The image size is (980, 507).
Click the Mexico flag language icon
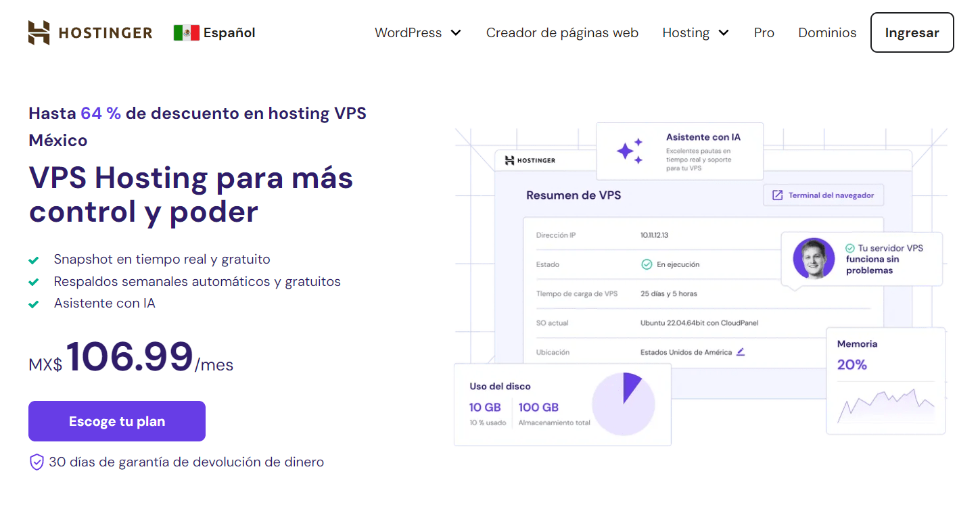[186, 32]
